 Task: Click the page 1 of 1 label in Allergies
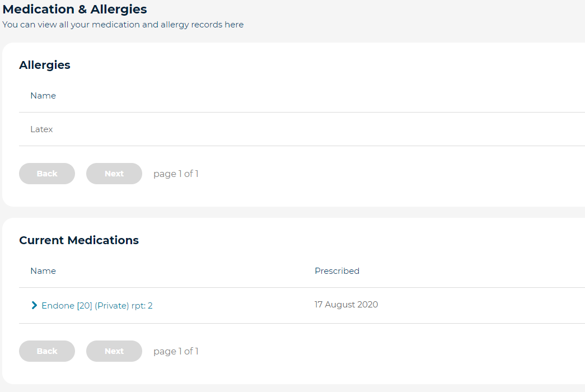point(175,174)
